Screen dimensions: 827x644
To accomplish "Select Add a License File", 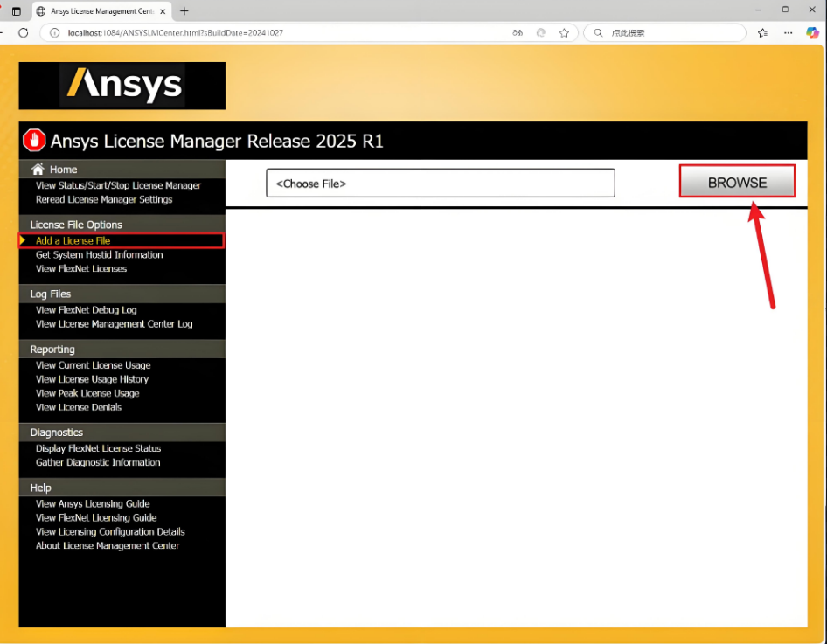I will pyautogui.click(x=73, y=241).
